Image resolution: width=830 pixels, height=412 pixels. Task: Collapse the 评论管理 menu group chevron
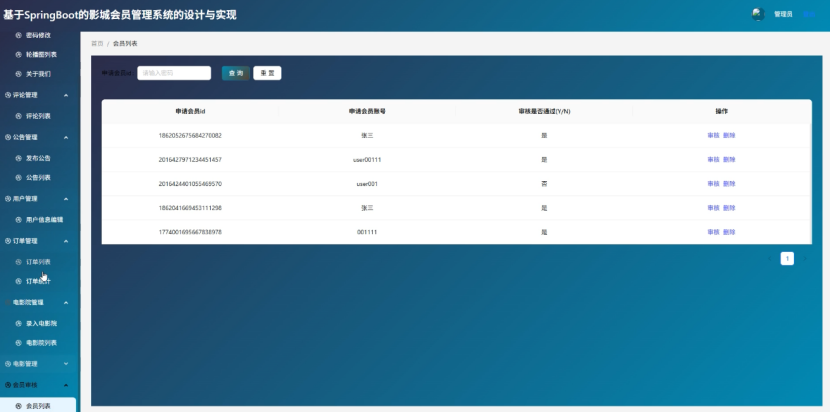(x=66, y=95)
